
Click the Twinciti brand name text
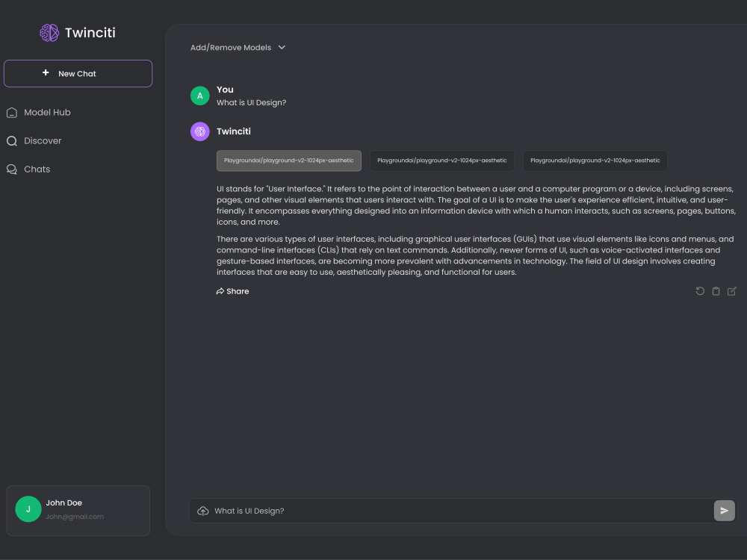[90, 33]
